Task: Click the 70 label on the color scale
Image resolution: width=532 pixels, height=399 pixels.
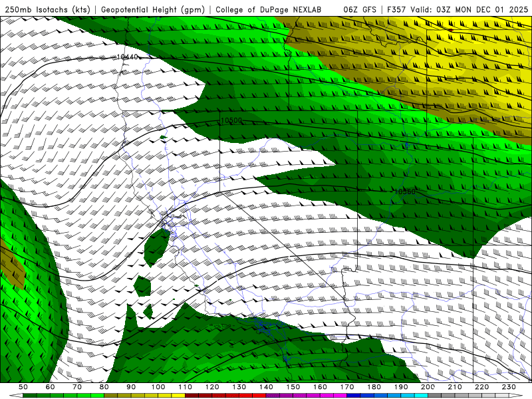Action: 77,387
